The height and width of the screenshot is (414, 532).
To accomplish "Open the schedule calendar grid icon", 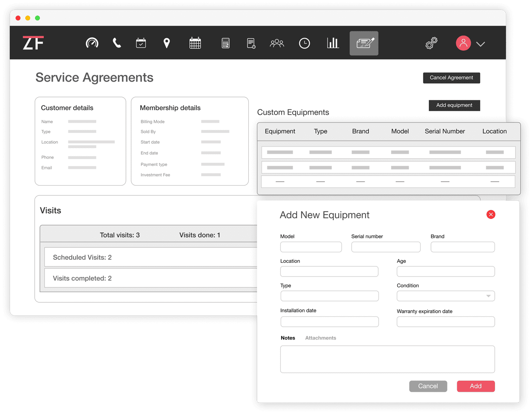I will point(195,43).
